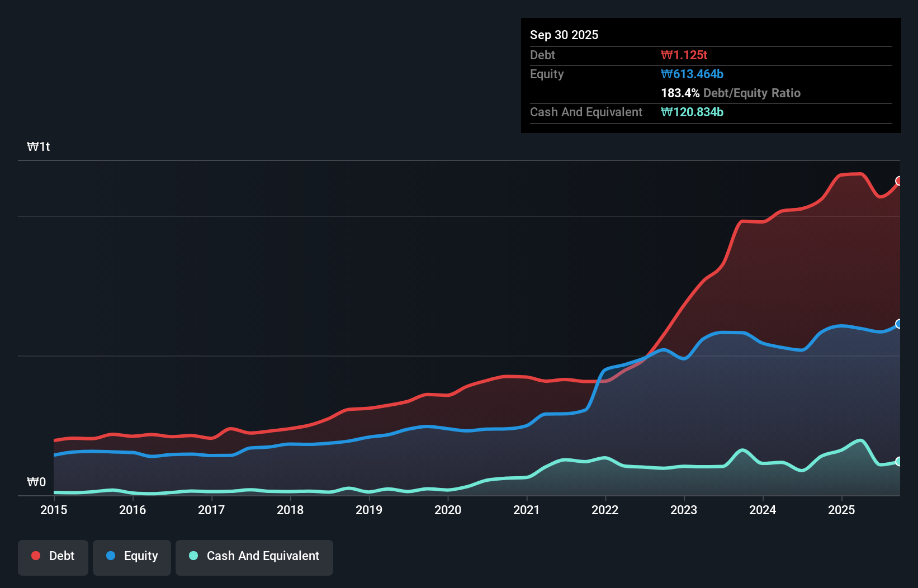Image resolution: width=918 pixels, height=588 pixels.
Task: Expand the Sep 30 2025 tooltip details
Action: [564, 35]
